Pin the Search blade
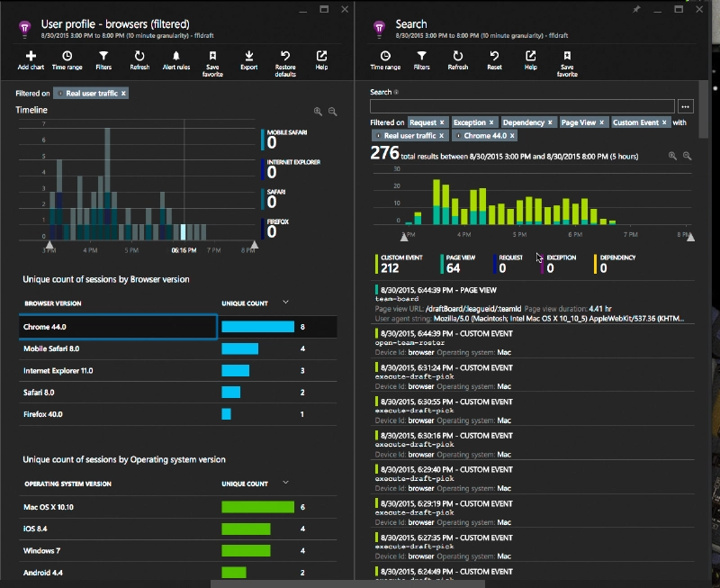The image size is (720, 588). [x=636, y=9]
